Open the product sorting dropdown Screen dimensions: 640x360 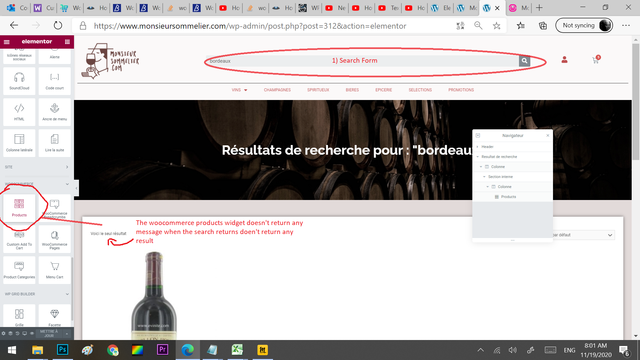point(584,235)
